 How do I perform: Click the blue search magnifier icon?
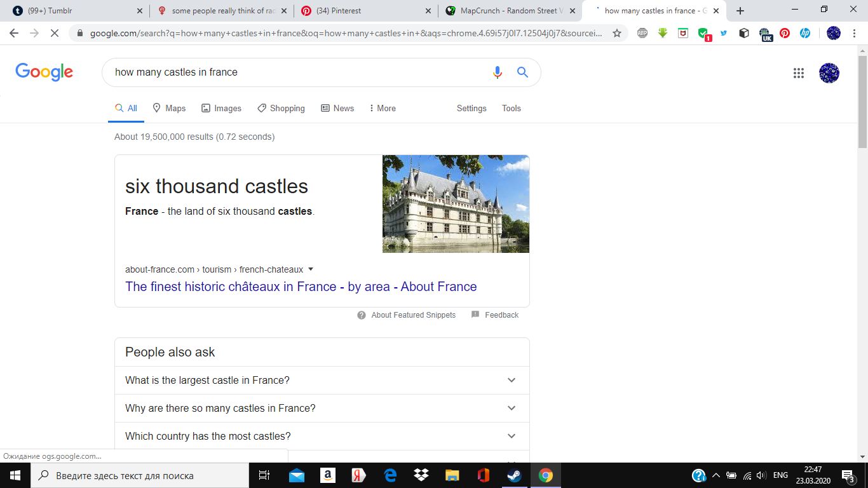(x=522, y=72)
